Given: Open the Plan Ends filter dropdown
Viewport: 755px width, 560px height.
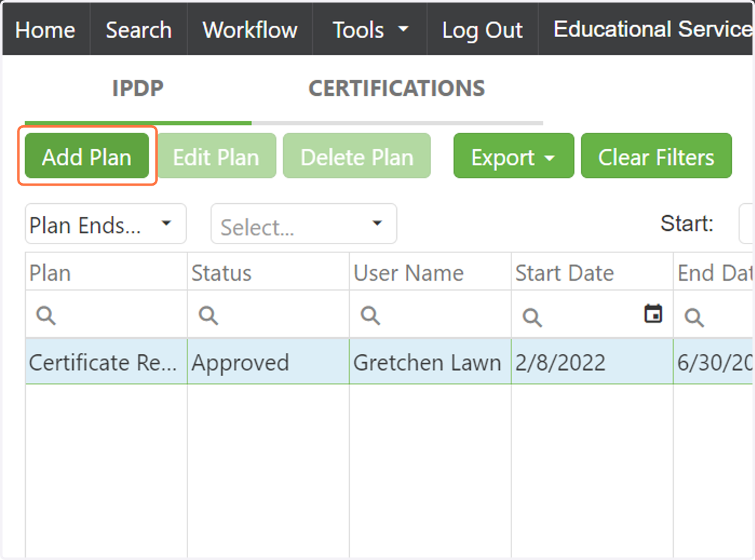Looking at the screenshot, I should pyautogui.click(x=106, y=223).
